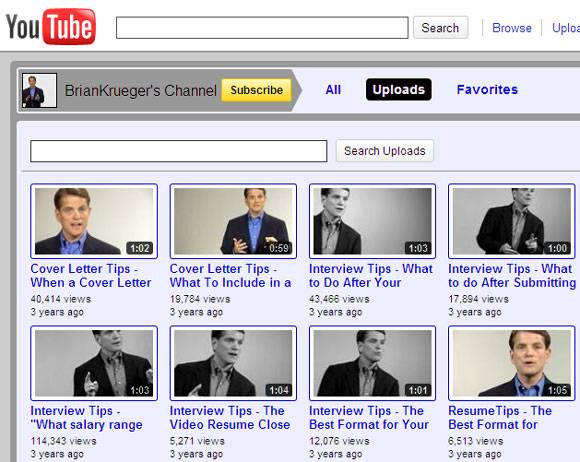This screenshot has width=580, height=462.
Task: Open BrianKrueger's channel avatar image
Action: tap(39, 90)
